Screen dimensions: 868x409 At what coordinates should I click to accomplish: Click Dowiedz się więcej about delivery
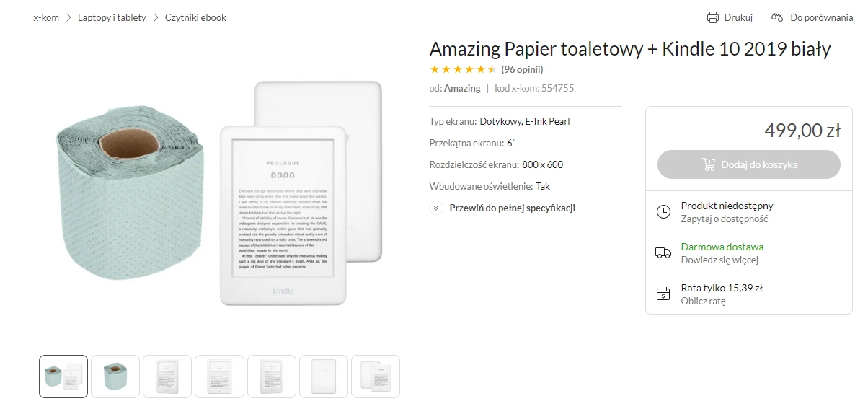click(719, 260)
